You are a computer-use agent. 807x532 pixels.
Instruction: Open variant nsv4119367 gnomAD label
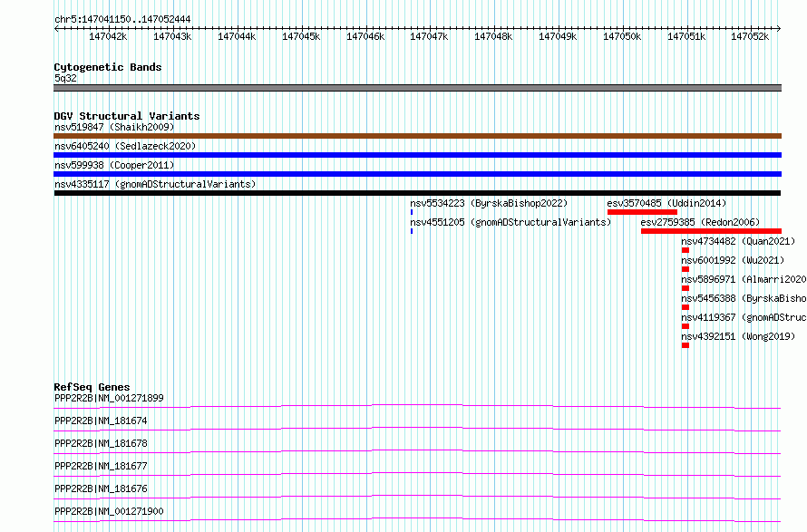coord(744,317)
